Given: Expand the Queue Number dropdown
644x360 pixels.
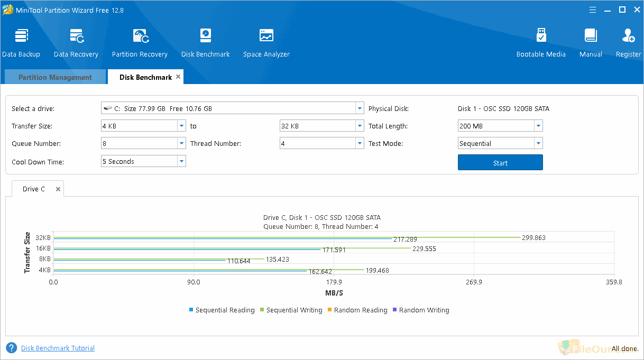Looking at the screenshot, I should pyautogui.click(x=181, y=144).
